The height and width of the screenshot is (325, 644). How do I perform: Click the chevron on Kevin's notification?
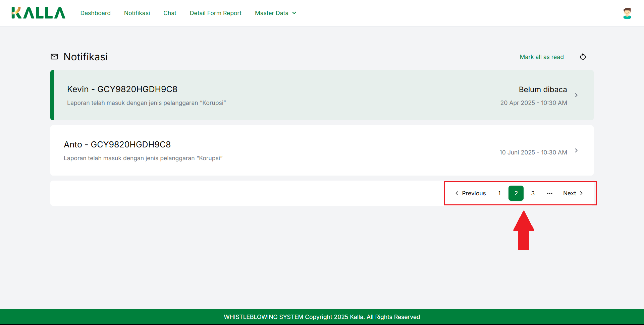576,95
